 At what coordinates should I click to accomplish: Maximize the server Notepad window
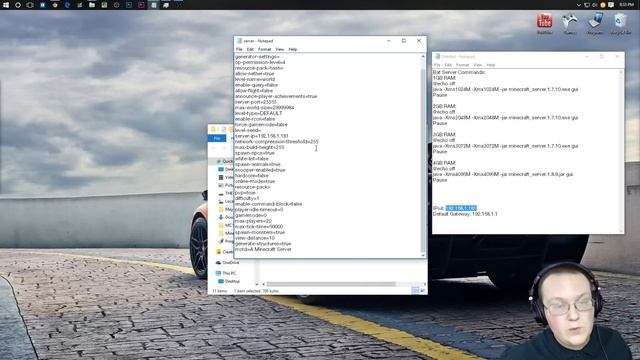[404, 40]
